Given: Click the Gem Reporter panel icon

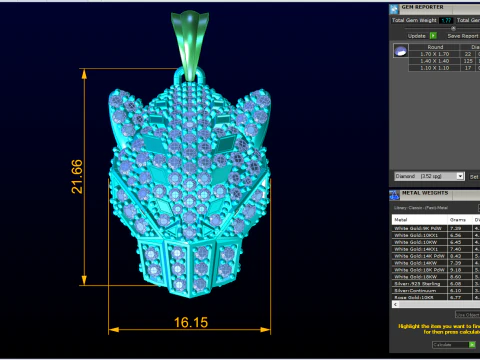Looking at the screenshot, I should pyautogui.click(x=394, y=9).
